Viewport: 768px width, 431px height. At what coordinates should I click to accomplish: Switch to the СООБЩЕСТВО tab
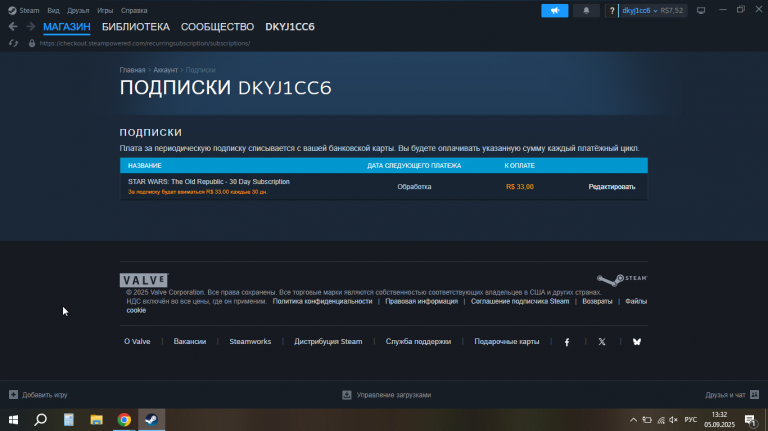pos(217,27)
